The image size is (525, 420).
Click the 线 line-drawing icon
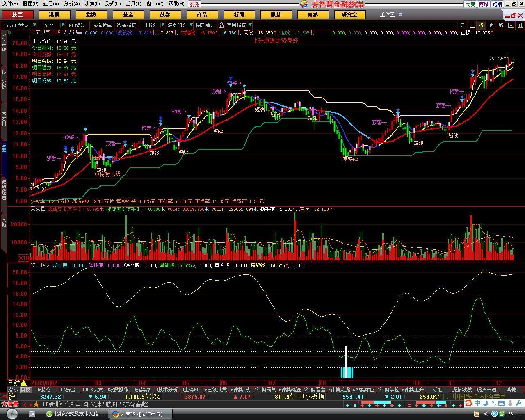coord(491,25)
